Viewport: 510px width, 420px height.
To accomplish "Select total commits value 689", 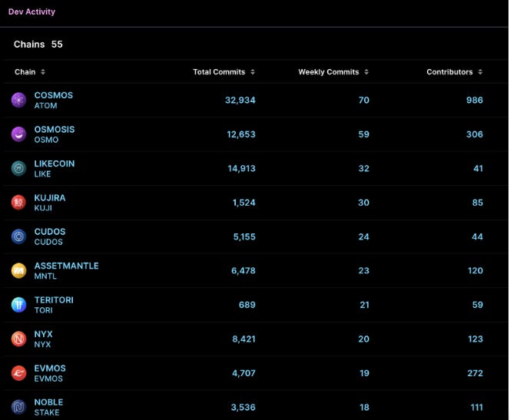I will [247, 305].
